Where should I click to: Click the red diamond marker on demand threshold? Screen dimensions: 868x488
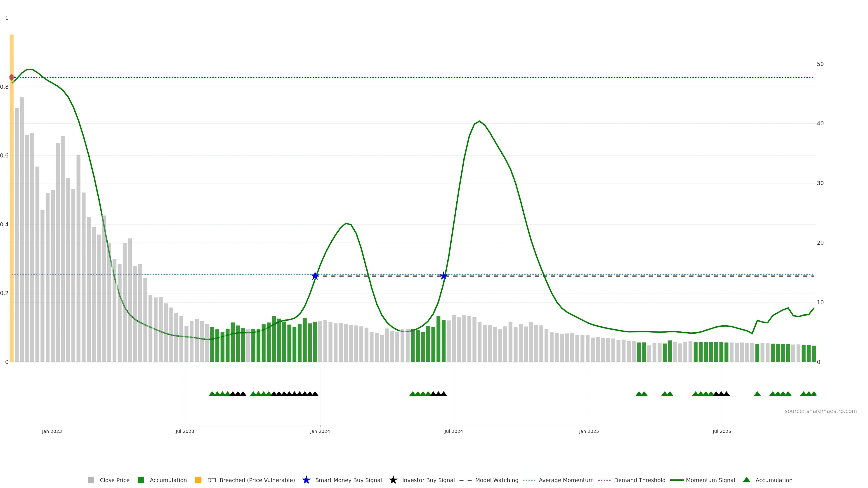pyautogui.click(x=12, y=77)
